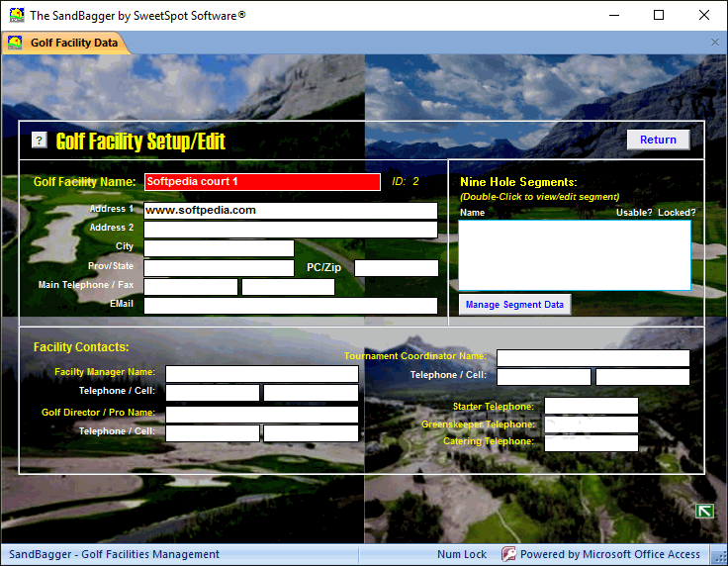Select the Prov/State field
728x566 pixels.
pos(220,268)
